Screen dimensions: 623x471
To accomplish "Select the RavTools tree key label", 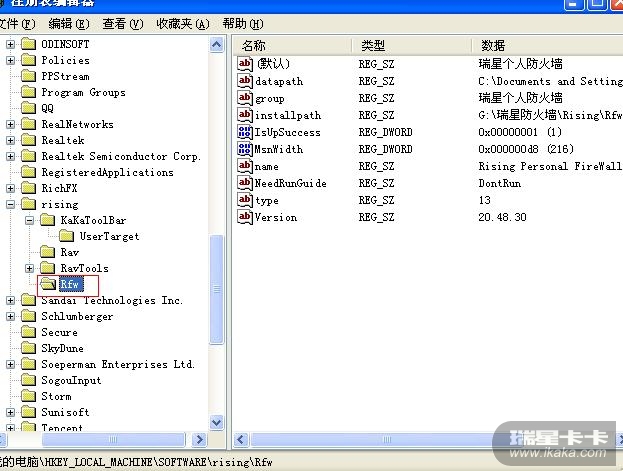I will (84, 268).
